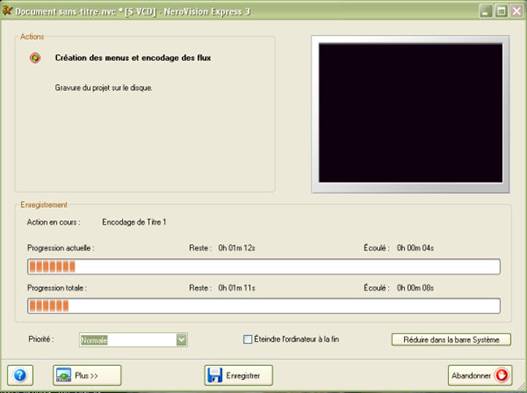Viewport: 527px width, 393px height.
Task: Minimize the NeroVision Express window
Action: (485, 11)
